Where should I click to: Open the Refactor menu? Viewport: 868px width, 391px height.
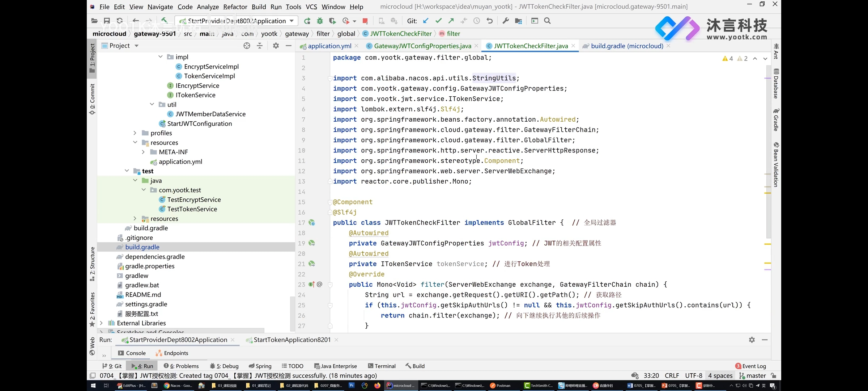[x=235, y=7]
